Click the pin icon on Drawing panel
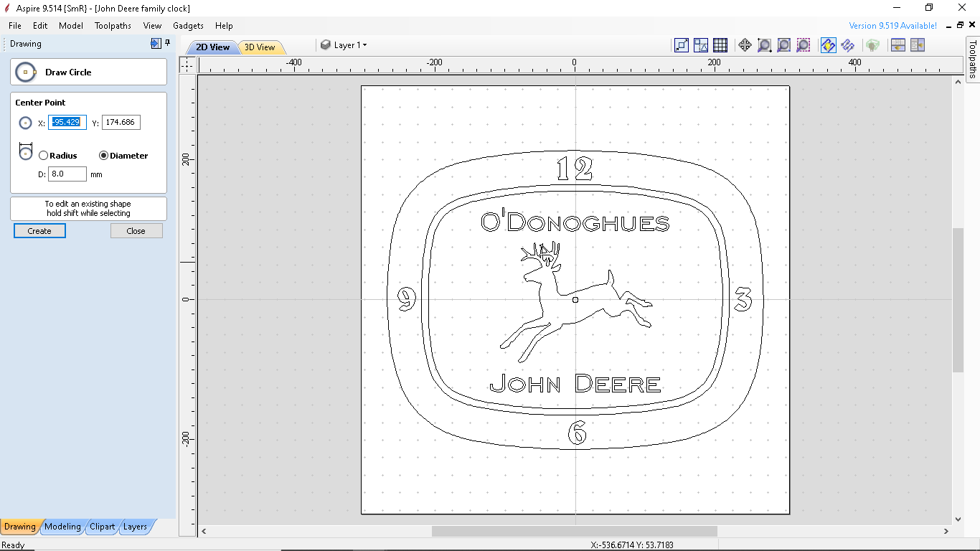980x551 pixels. click(x=168, y=43)
